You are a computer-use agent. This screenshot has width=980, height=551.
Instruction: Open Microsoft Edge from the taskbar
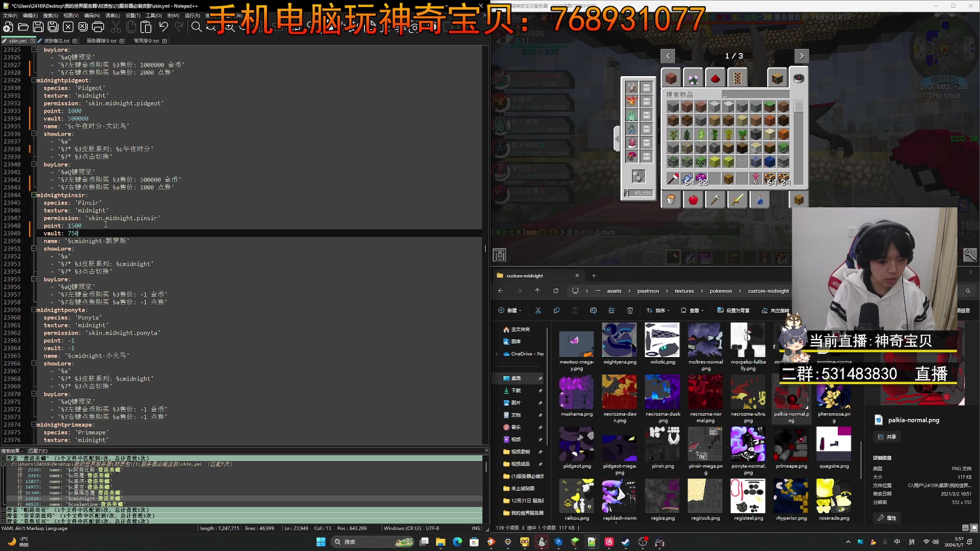457,542
